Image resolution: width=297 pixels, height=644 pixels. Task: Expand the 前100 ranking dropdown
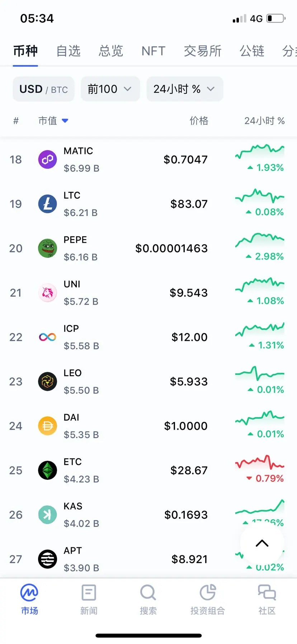click(110, 89)
